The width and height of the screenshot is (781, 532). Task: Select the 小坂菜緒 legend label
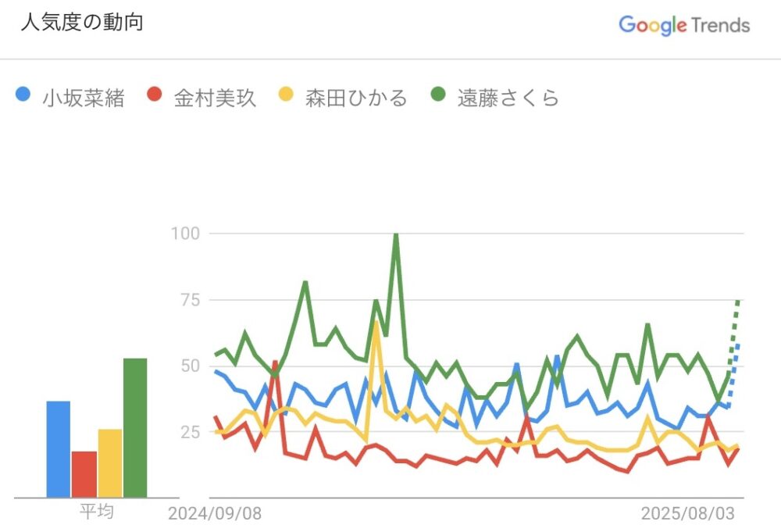coord(84,98)
